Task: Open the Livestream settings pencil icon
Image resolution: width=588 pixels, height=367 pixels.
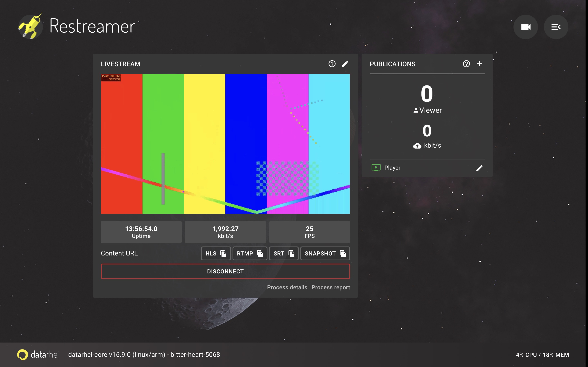Action: [x=345, y=64]
